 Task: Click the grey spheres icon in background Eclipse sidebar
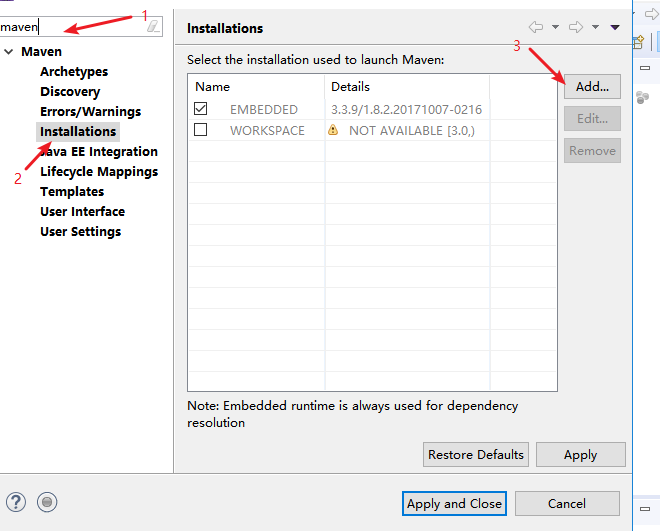point(642,98)
